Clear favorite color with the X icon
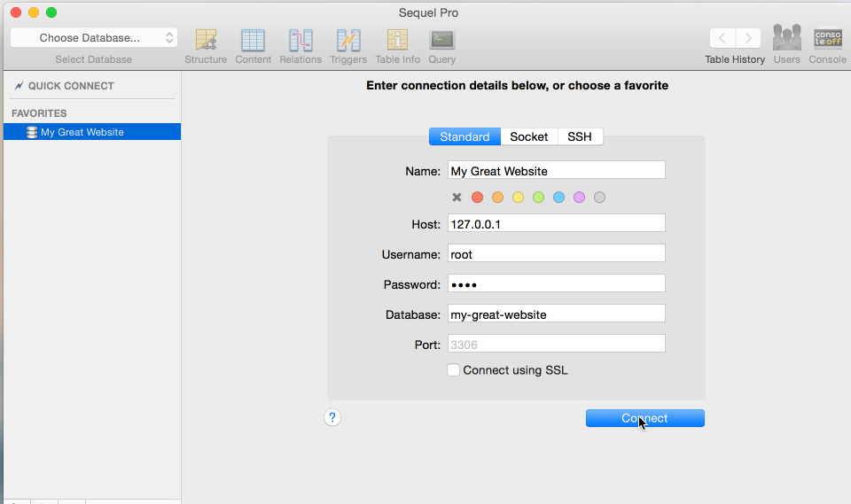The width and height of the screenshot is (851, 504). (x=457, y=198)
